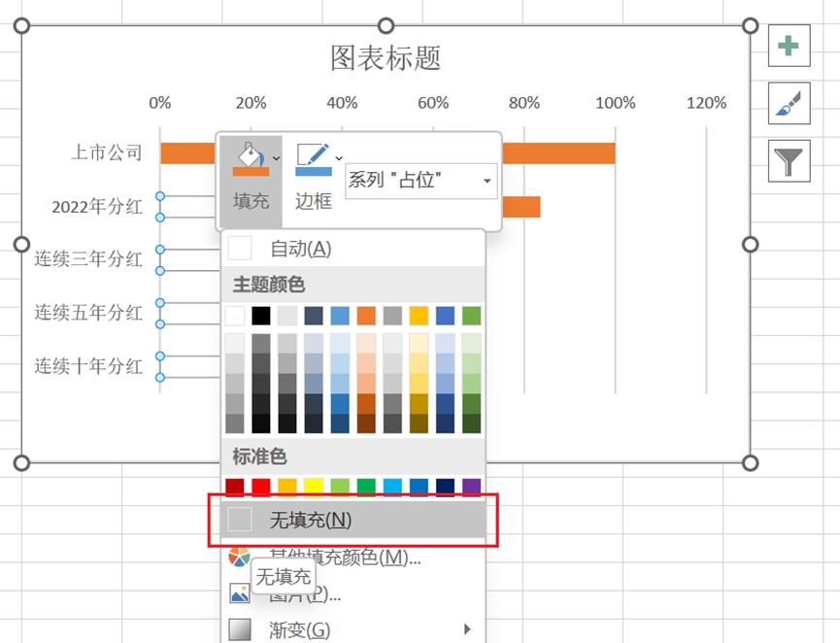Select orange theme color swatch
The height and width of the screenshot is (643, 840).
[366, 316]
